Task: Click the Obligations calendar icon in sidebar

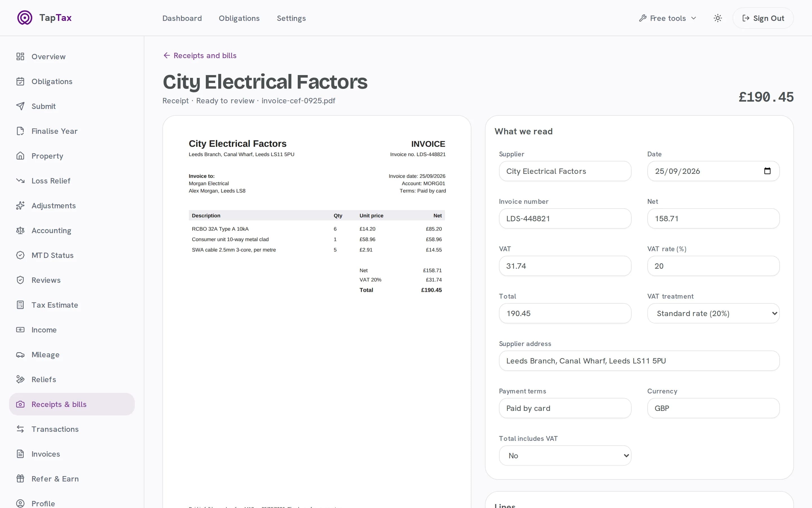Action: click(21, 81)
